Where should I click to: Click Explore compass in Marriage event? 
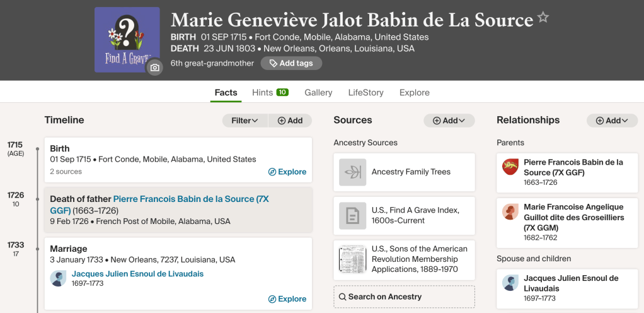pos(272,299)
